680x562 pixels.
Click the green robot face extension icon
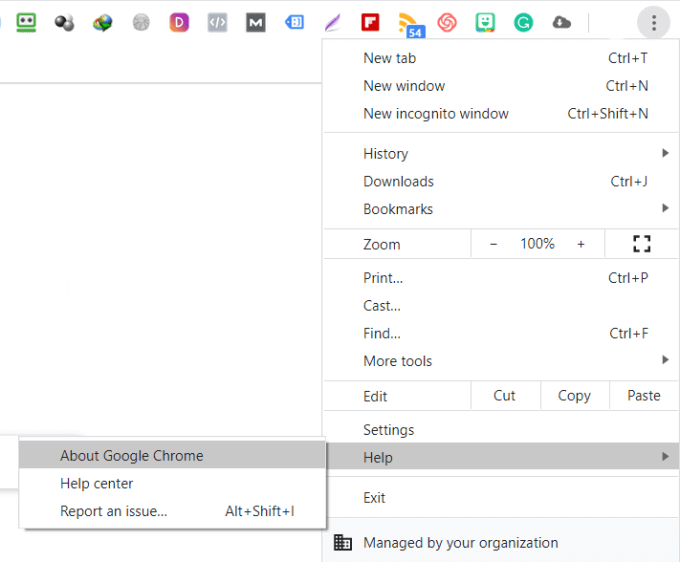tap(26, 23)
